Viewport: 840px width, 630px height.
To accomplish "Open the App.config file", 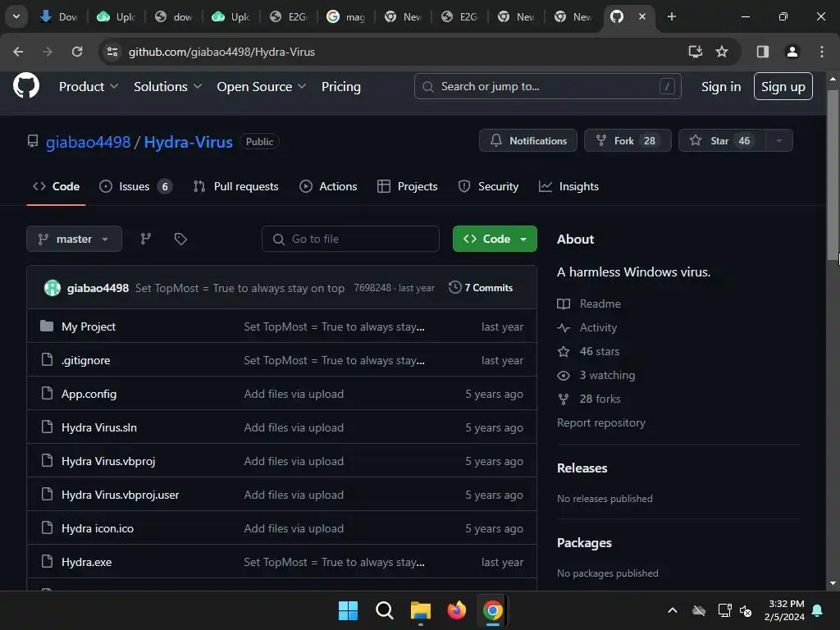I will 89,395.
